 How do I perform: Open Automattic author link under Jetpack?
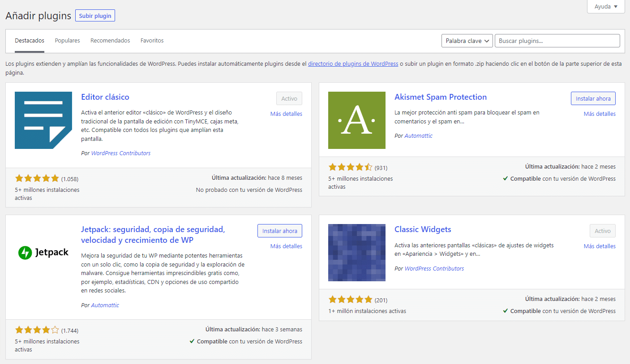pyautogui.click(x=105, y=305)
